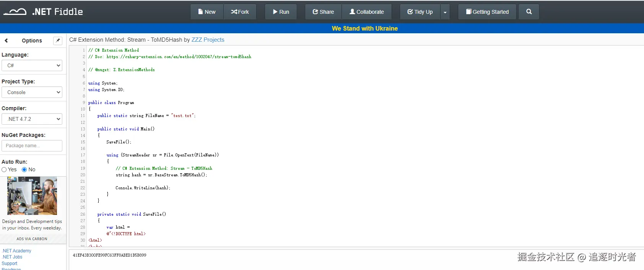Click the 'private static void SaveFile()' line
Image resolution: width=644 pixels, height=270 pixels.
132,214
